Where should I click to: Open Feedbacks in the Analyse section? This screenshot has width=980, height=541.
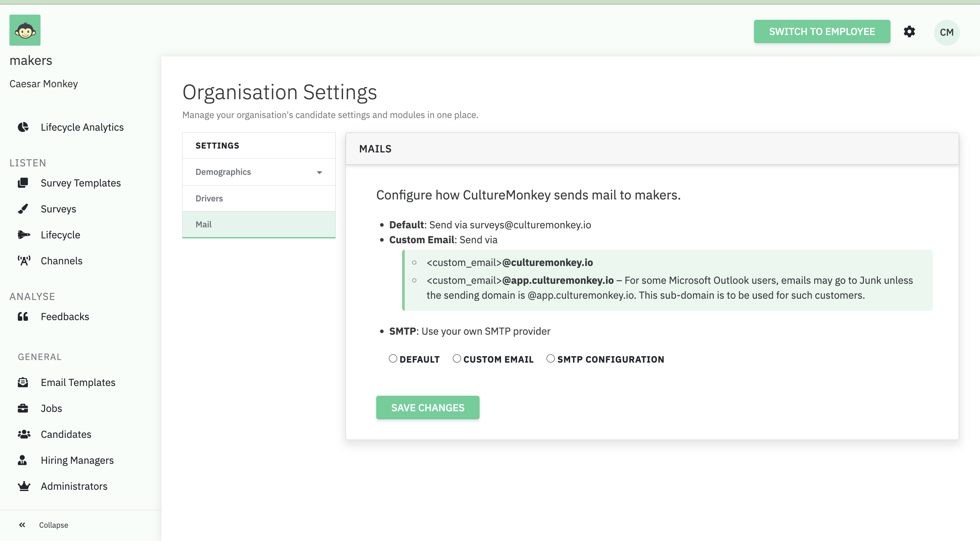click(x=65, y=317)
